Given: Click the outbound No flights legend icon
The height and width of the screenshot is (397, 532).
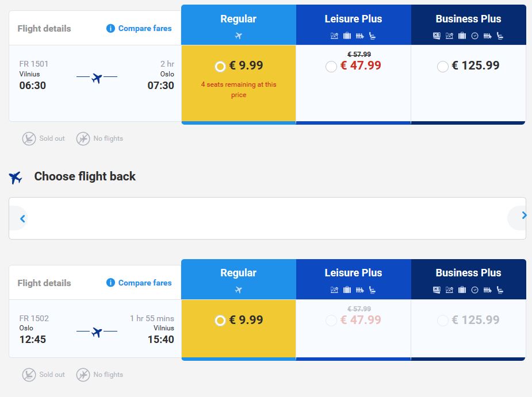Looking at the screenshot, I should 83,138.
